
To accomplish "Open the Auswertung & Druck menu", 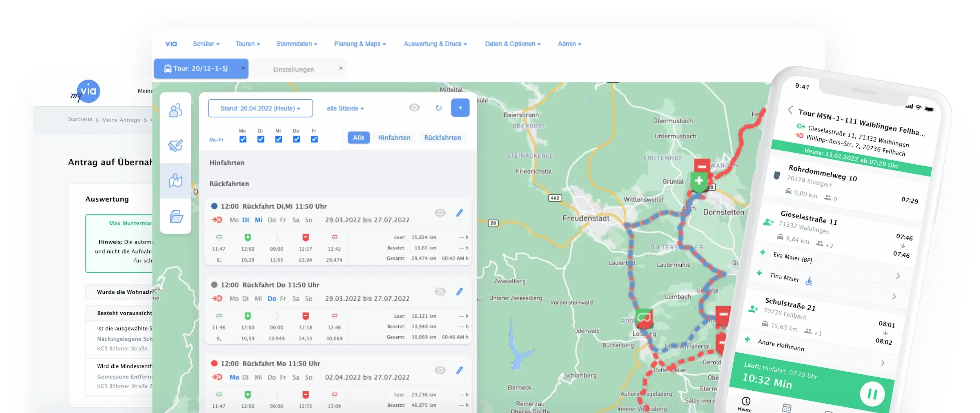I will pos(435,44).
